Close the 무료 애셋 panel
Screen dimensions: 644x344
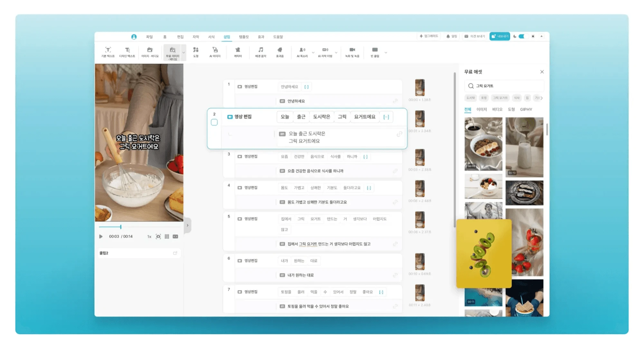(542, 72)
